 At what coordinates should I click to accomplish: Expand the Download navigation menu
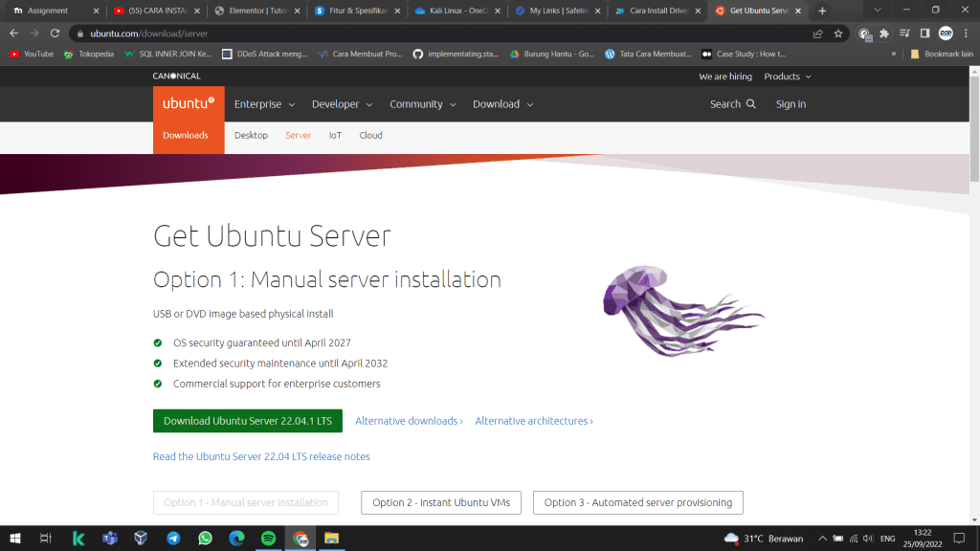[x=502, y=104]
